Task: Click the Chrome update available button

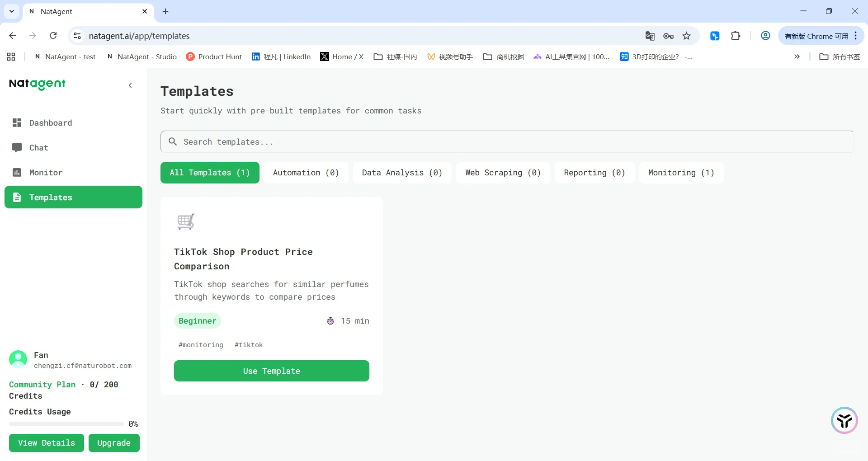Action: pos(816,36)
